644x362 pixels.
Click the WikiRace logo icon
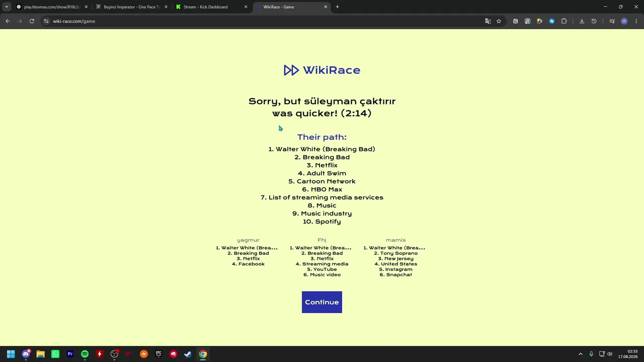(x=291, y=70)
